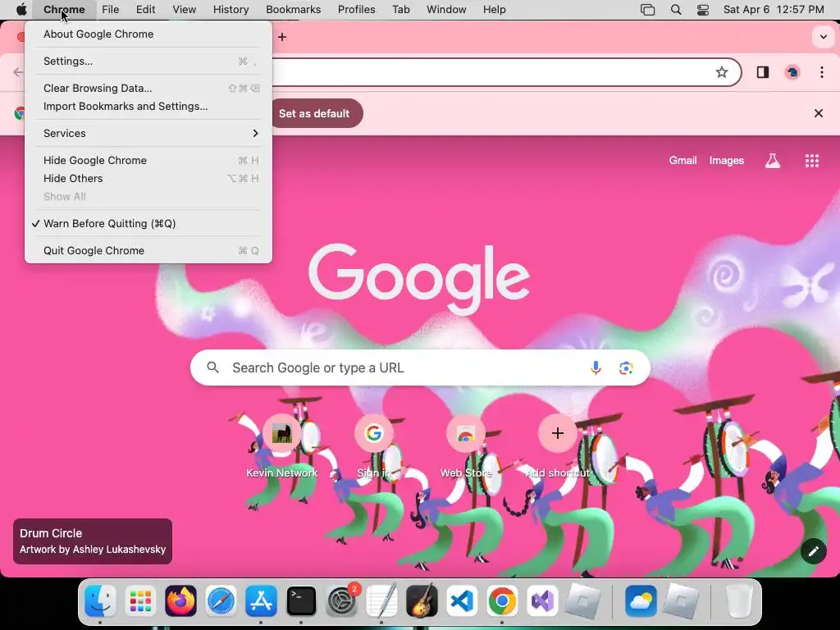Open About Google Chrome menu entry

pos(148,34)
